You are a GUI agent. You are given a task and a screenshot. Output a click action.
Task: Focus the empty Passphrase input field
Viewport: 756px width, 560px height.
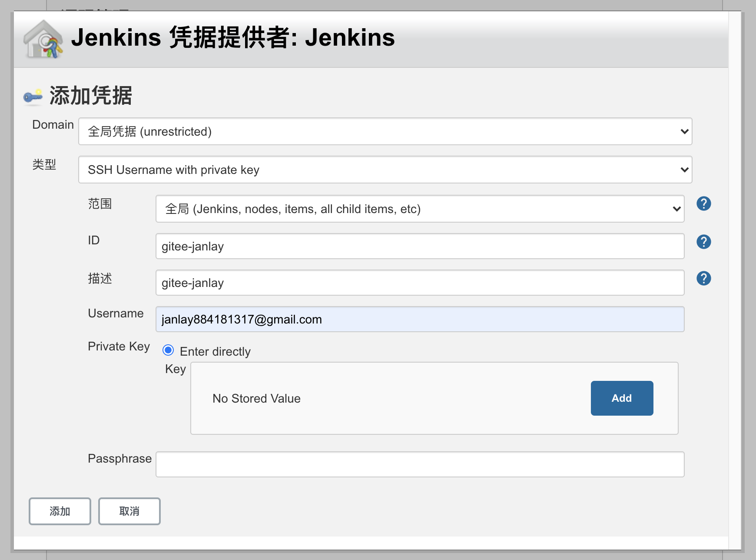tap(420, 464)
